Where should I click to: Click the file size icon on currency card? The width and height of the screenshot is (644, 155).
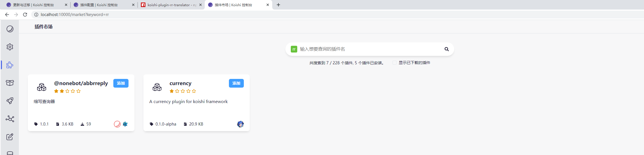(x=185, y=124)
